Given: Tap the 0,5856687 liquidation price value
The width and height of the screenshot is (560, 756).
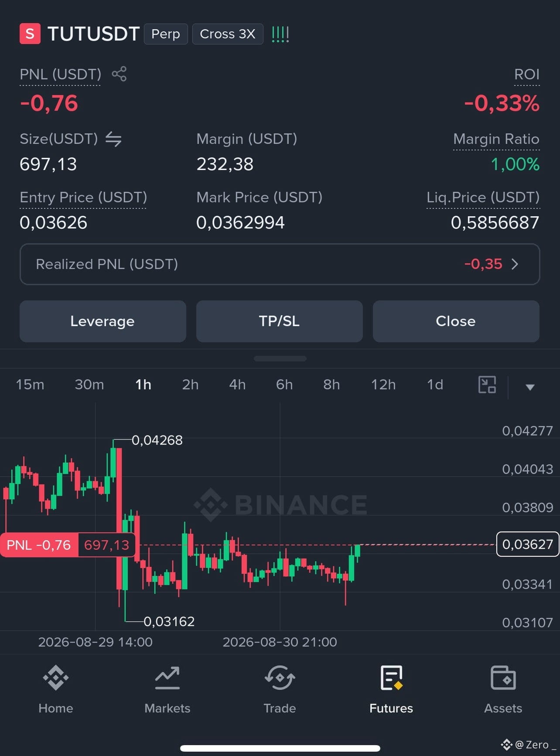Looking at the screenshot, I should [495, 223].
